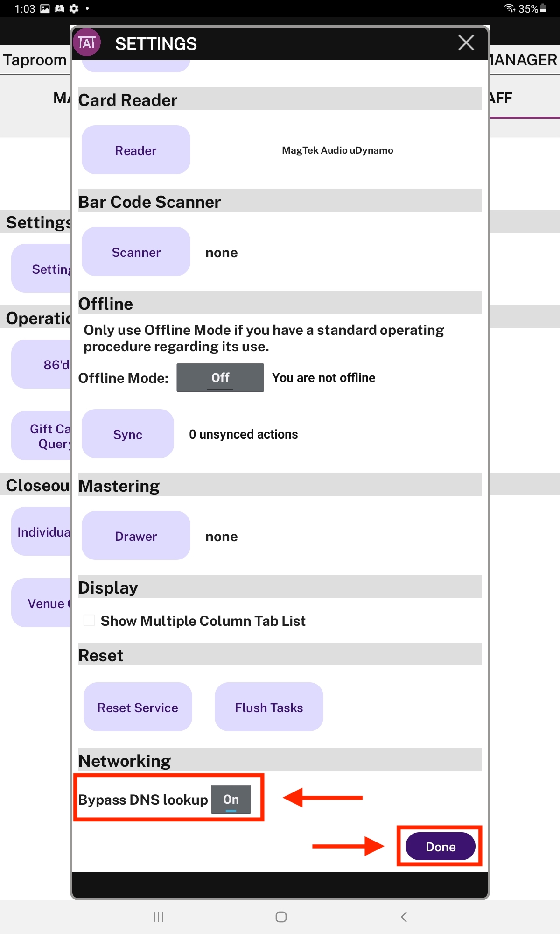Select MagTek Audio uDynamo text

click(337, 150)
